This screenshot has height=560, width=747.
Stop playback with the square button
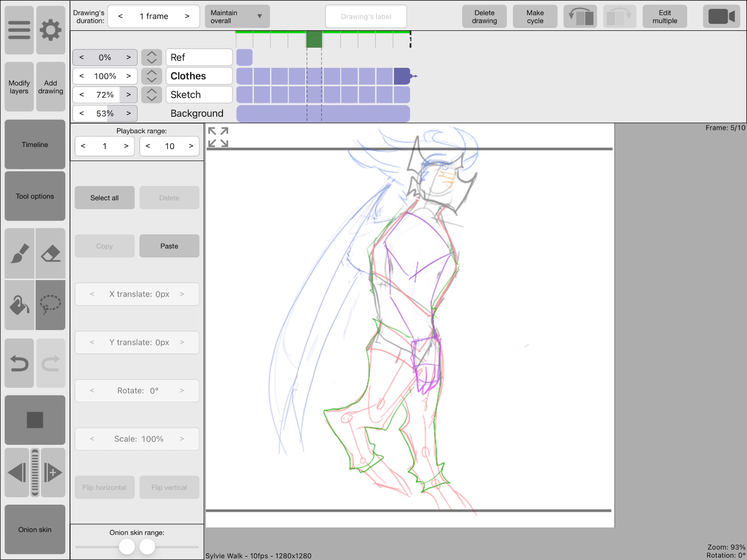[x=35, y=420]
